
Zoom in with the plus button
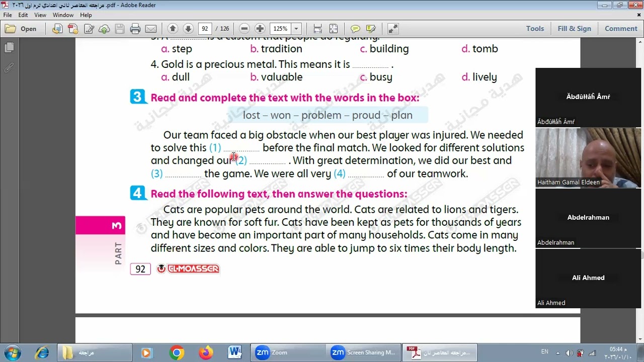[260, 29]
